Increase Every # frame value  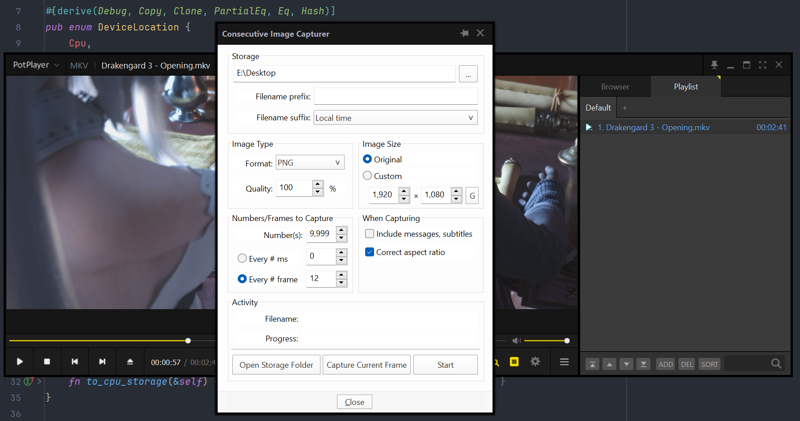tap(342, 275)
